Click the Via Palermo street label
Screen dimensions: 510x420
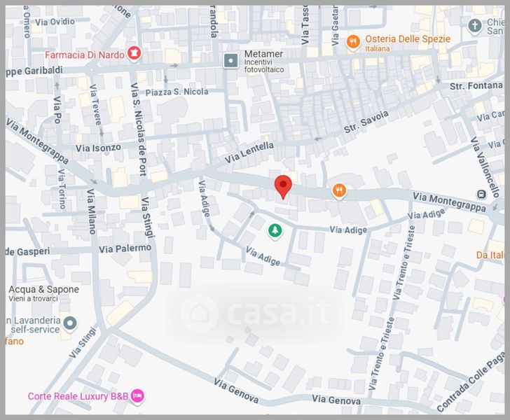pos(125,248)
